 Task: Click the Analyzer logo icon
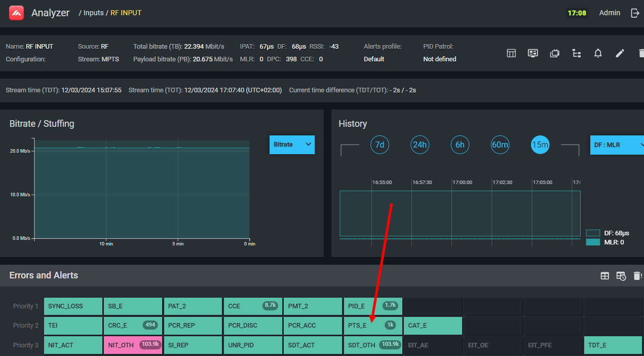(17, 13)
